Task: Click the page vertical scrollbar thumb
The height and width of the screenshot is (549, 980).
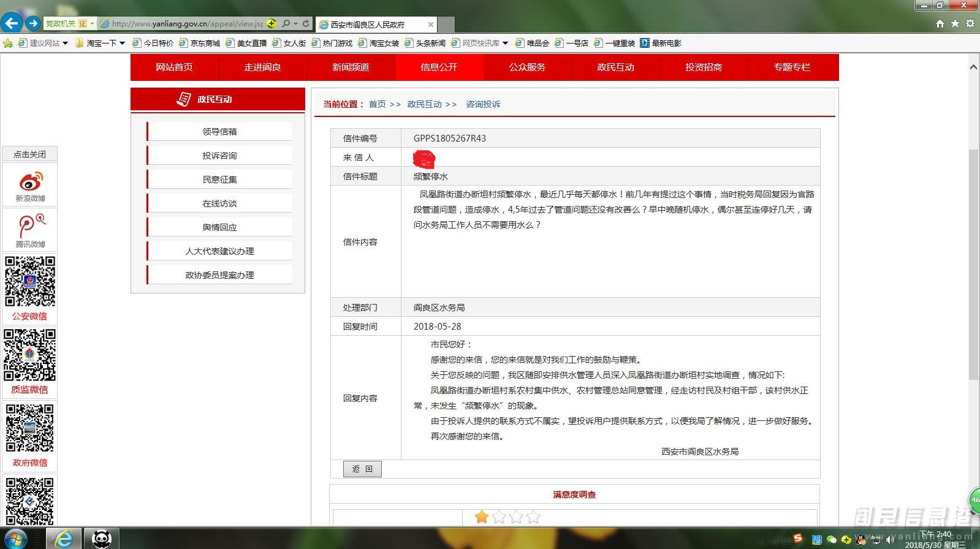Action: (x=973, y=263)
